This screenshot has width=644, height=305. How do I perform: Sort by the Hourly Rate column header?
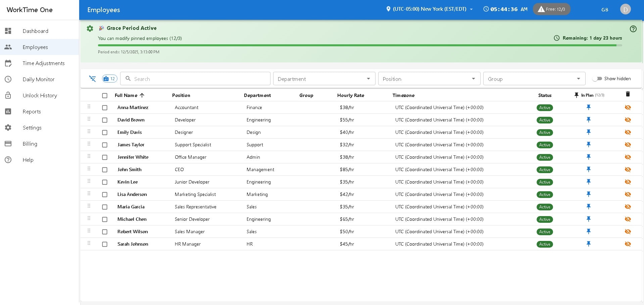coord(351,95)
